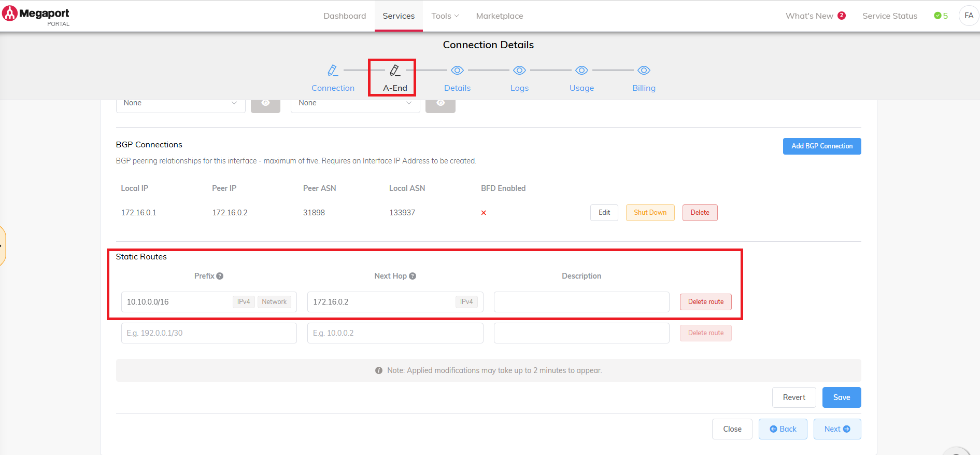Click the BFD Enabled column header

pos(503,188)
